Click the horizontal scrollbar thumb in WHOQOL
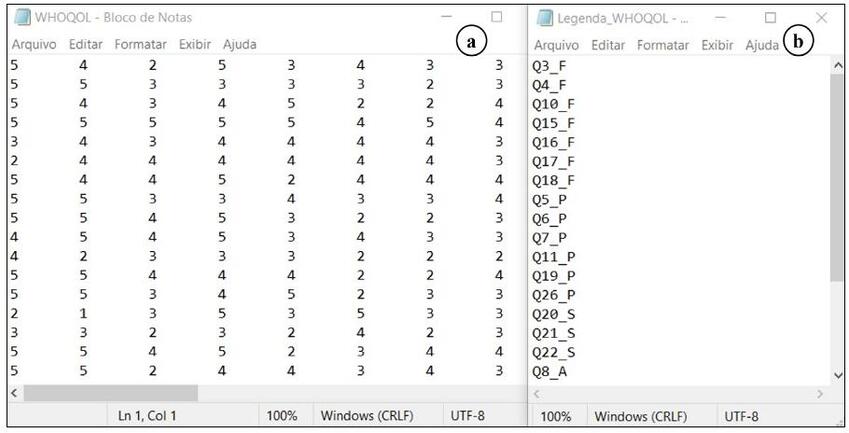The image size is (849, 433). tap(110, 394)
